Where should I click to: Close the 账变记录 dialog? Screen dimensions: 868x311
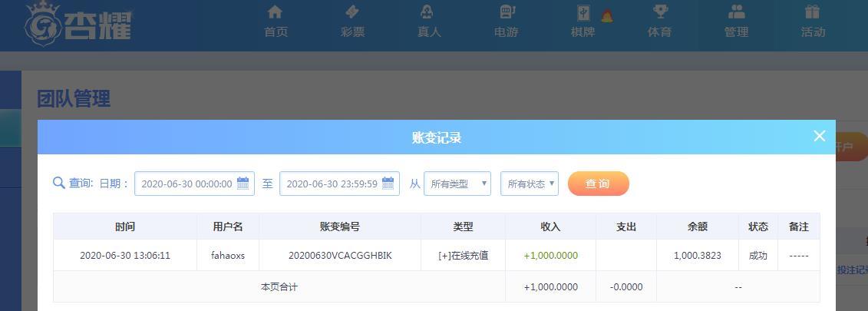[819, 136]
